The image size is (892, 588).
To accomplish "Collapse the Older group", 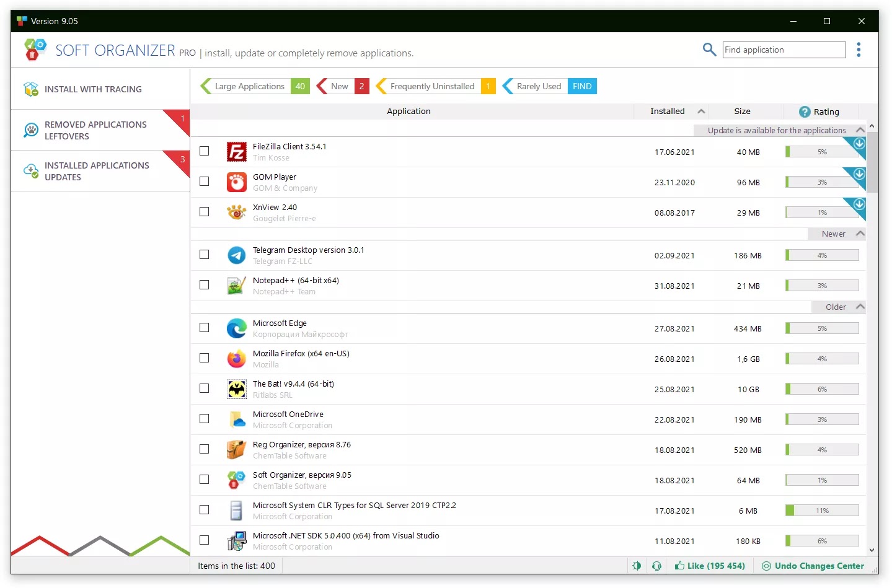I will 859,307.
